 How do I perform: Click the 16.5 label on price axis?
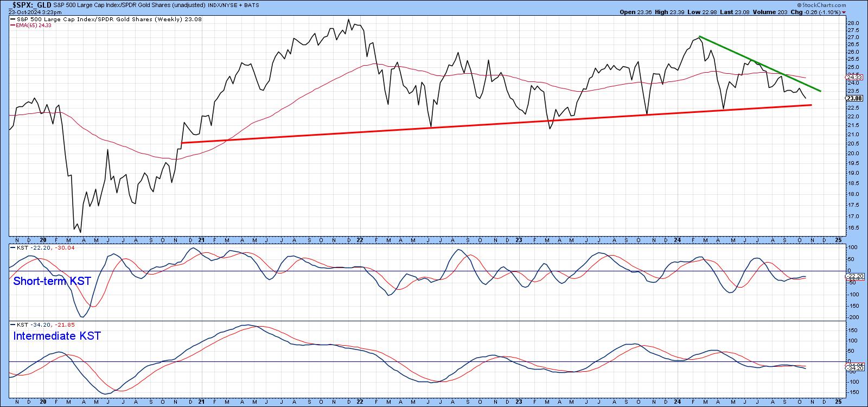(852, 228)
